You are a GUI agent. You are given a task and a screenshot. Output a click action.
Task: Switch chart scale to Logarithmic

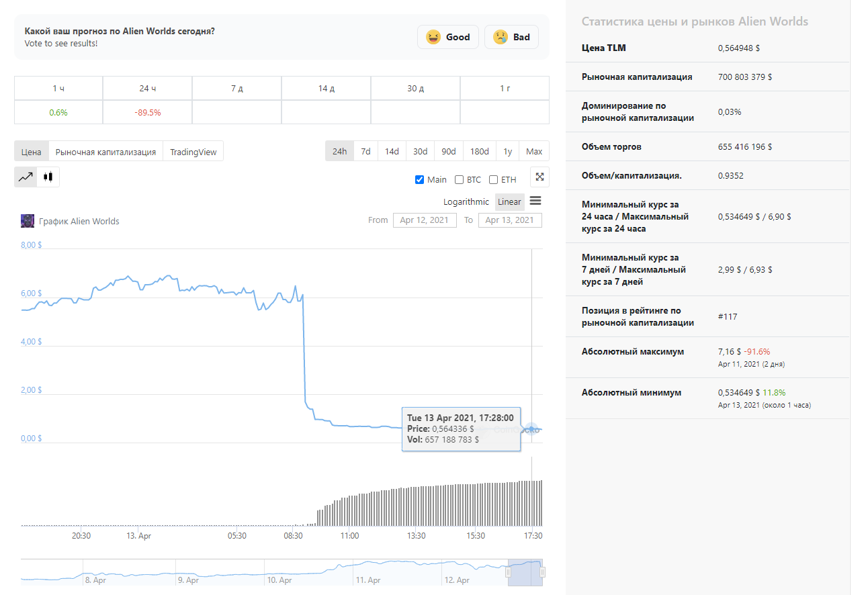(466, 201)
